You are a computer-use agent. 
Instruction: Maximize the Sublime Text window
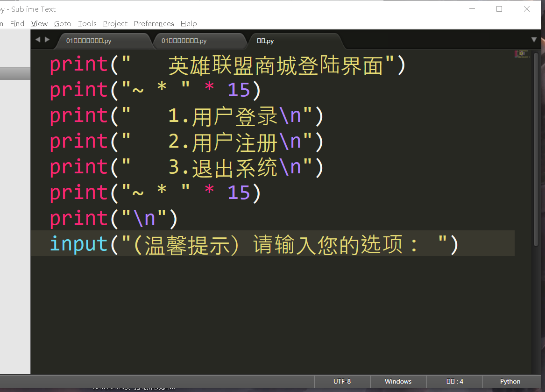pyautogui.click(x=499, y=9)
